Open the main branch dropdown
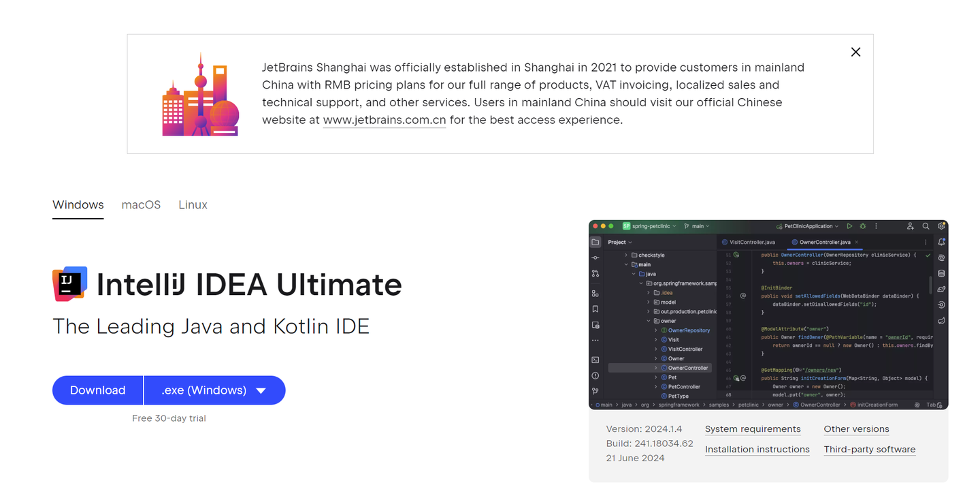The height and width of the screenshot is (483, 980). tap(697, 226)
